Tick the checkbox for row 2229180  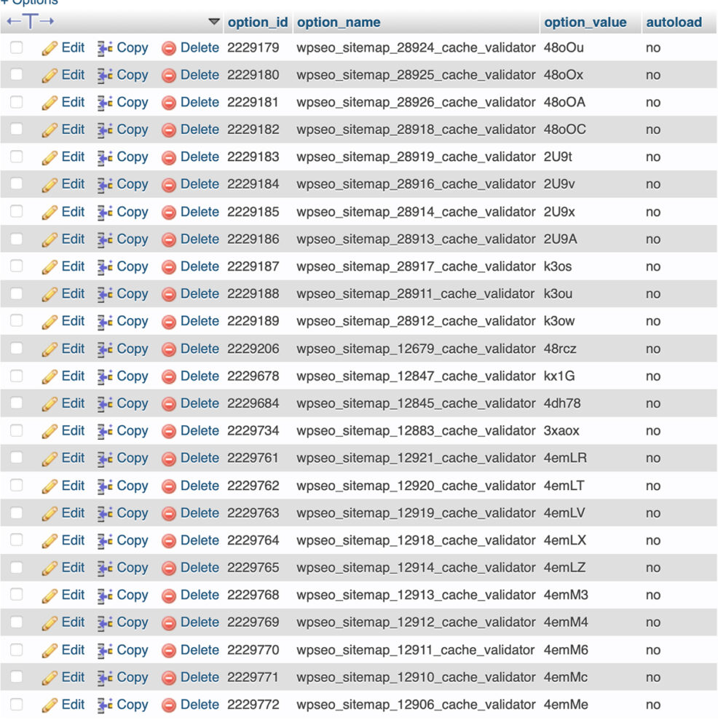pos(16,75)
